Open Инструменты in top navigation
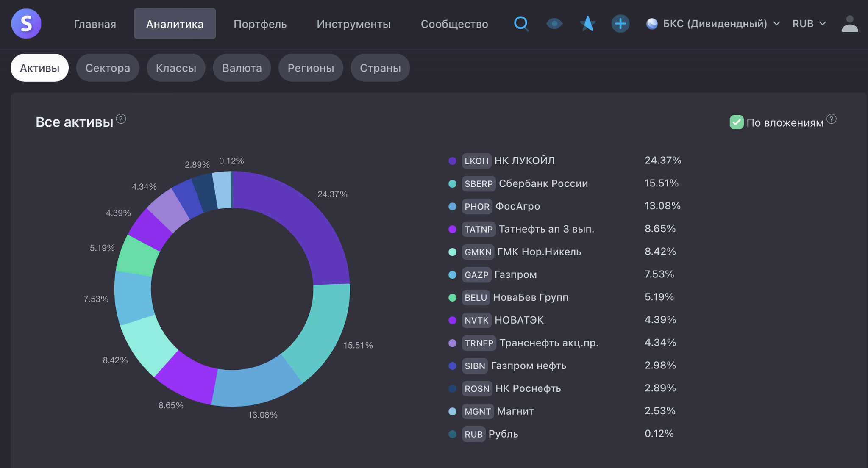The height and width of the screenshot is (468, 868). pos(353,24)
